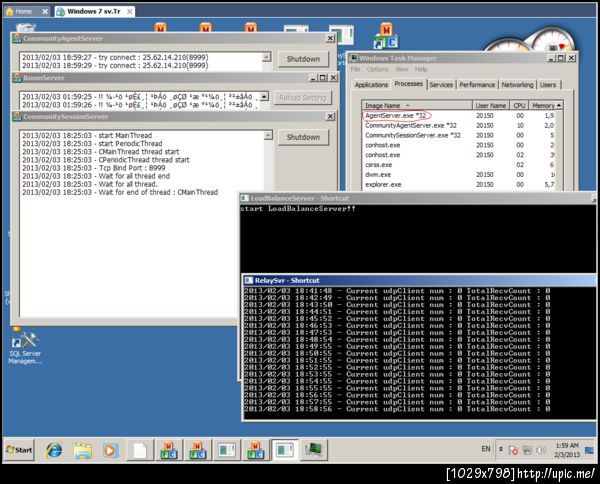Screen dimensions: 600x484
Task: Open Task Manager Help menu
Action: [421, 69]
